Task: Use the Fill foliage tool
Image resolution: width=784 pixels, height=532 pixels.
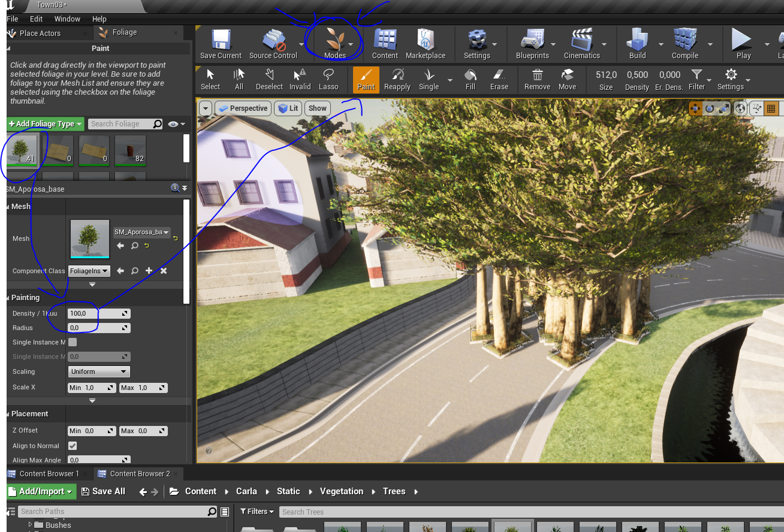Action: [470, 79]
